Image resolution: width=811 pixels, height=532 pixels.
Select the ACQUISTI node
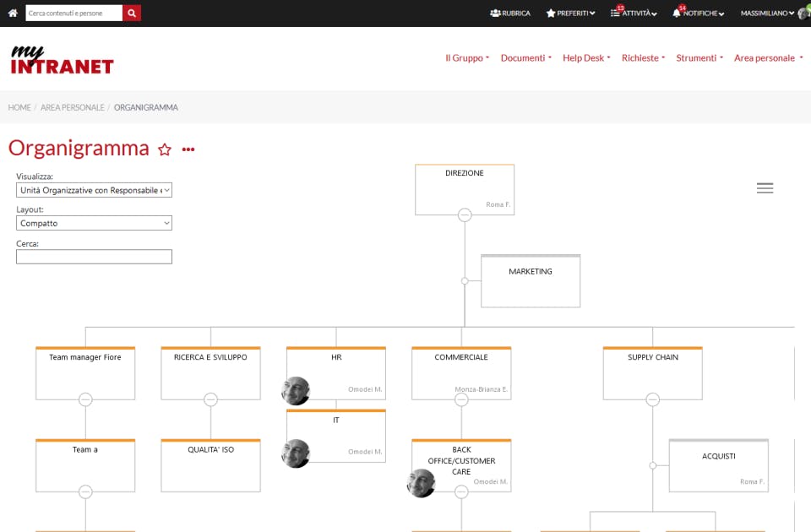point(719,466)
